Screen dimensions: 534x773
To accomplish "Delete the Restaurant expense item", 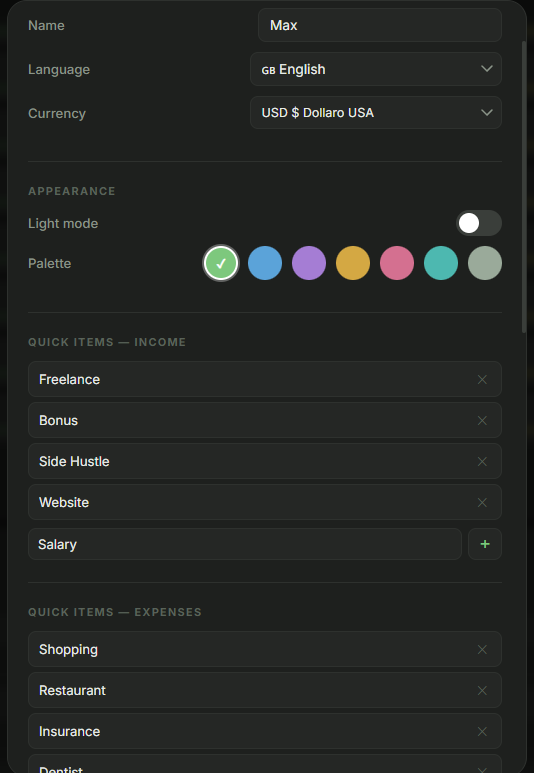I will [x=482, y=690].
